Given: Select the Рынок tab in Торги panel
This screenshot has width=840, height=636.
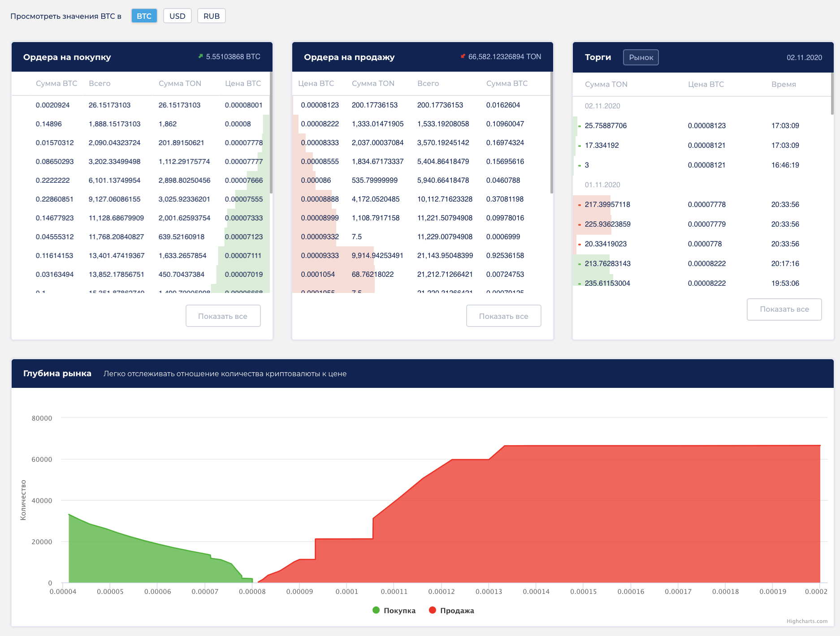Looking at the screenshot, I should pyautogui.click(x=641, y=57).
